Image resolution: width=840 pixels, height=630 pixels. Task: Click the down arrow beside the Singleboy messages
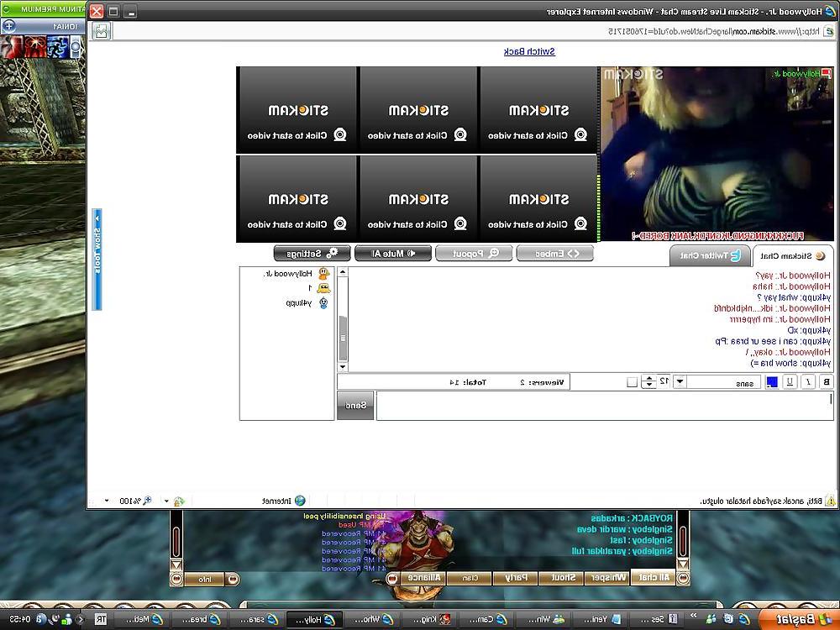683,564
